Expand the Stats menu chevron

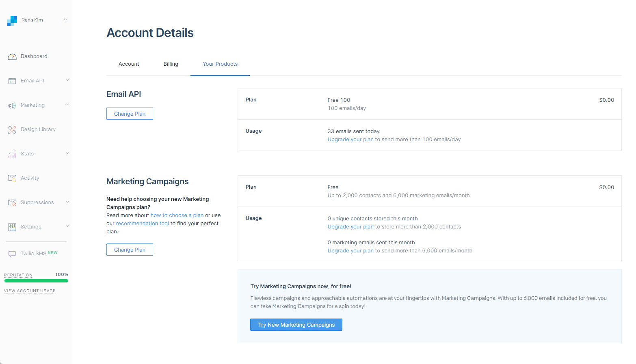tap(67, 153)
